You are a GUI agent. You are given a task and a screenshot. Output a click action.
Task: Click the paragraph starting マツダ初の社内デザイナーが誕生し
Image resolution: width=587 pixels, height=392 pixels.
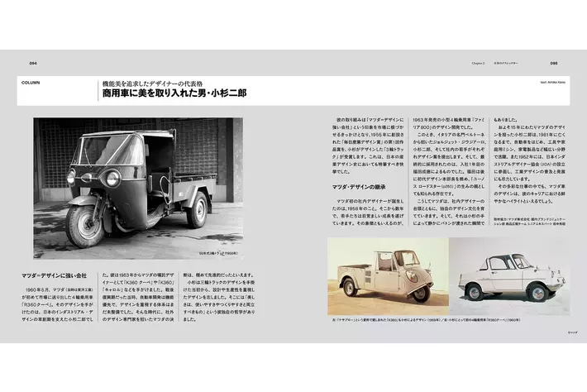tap(368, 213)
